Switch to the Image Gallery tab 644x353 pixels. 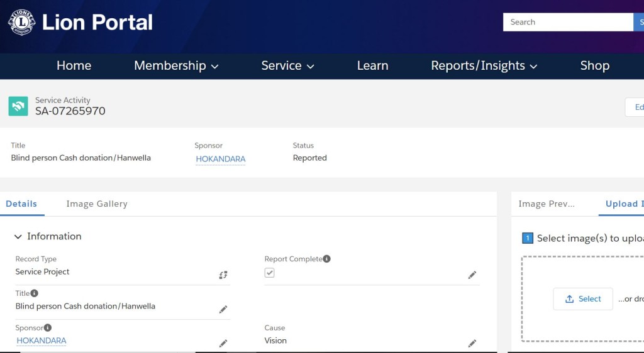click(97, 204)
